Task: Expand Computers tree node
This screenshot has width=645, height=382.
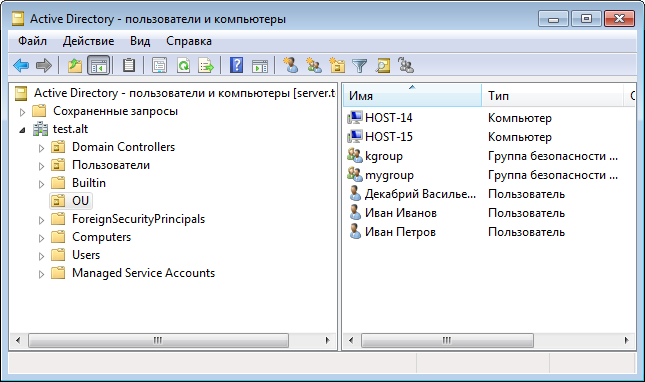Action: tap(41, 238)
